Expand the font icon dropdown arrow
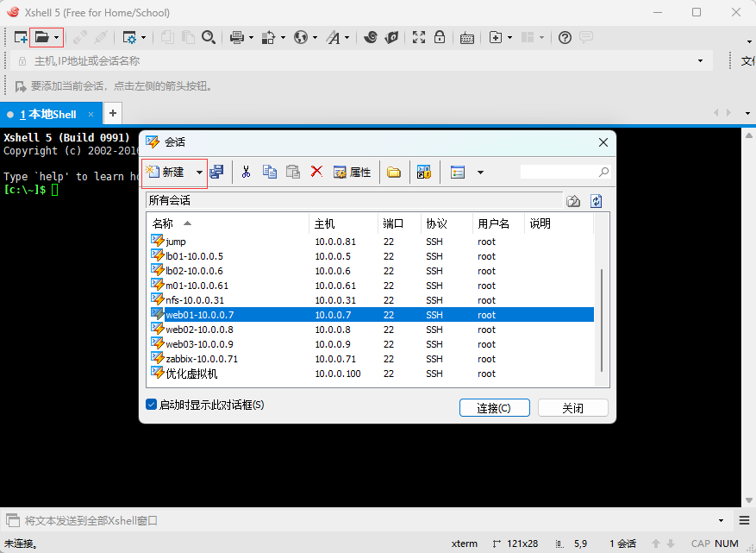 click(347, 37)
